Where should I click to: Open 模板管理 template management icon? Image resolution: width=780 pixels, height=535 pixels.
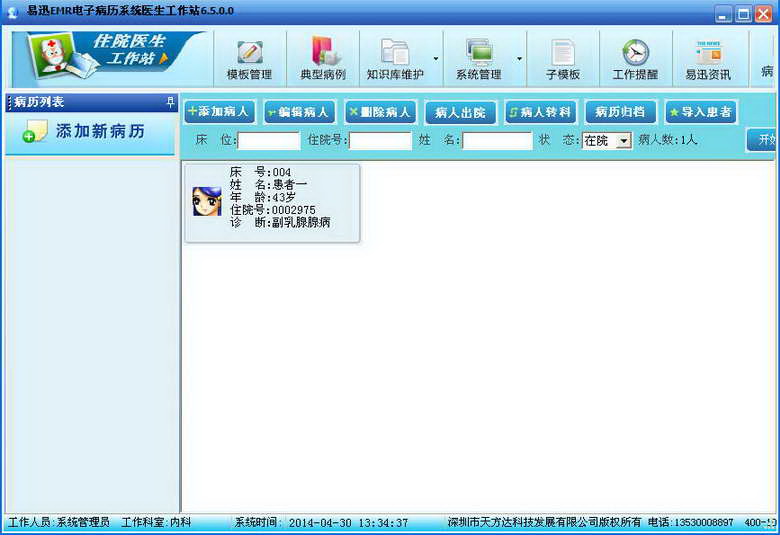point(249,58)
